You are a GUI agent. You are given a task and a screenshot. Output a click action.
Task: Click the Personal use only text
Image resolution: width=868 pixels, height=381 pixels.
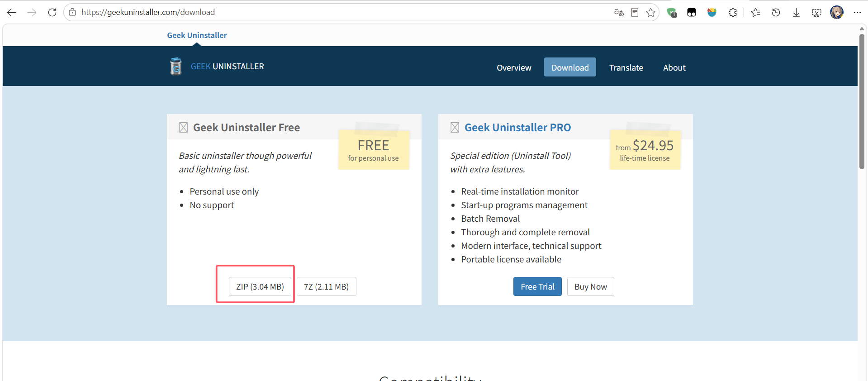224,191
